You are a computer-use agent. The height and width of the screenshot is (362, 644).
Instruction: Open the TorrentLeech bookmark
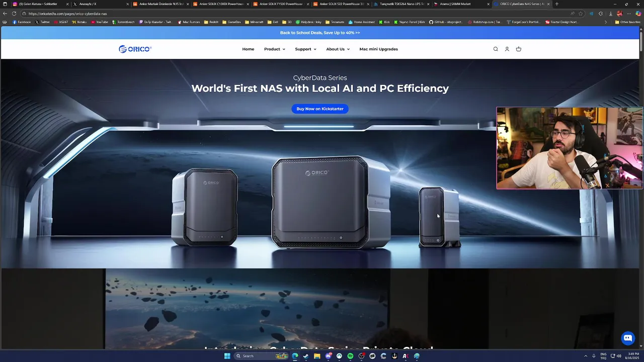(x=123, y=22)
